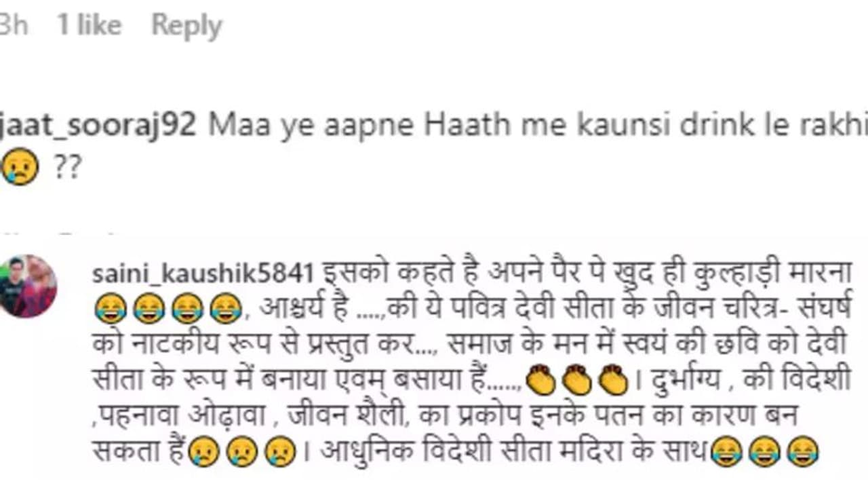Viewport: 868px width, 490px height.
Task: Open saini_kaushik5841's profile picture
Action: pyautogui.click(x=27, y=286)
